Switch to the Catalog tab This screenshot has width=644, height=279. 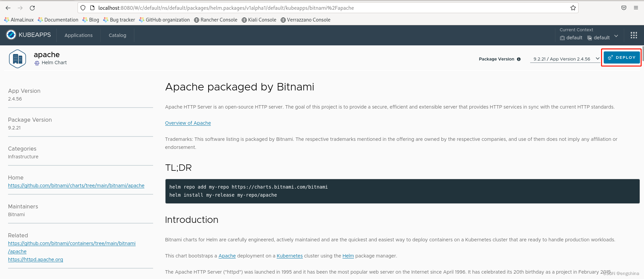coord(118,35)
